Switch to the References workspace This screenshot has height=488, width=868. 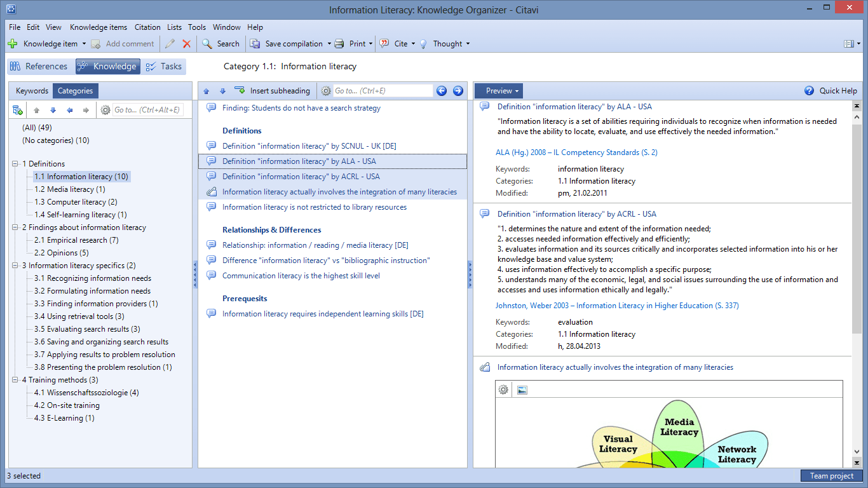point(39,66)
